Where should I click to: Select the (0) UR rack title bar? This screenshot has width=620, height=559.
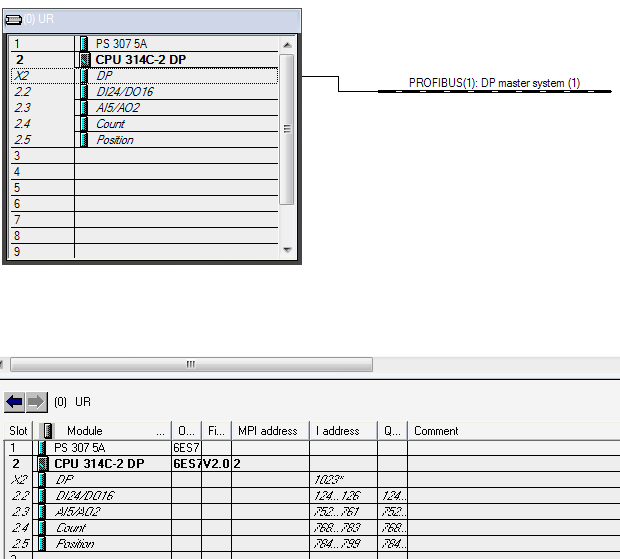[152, 21]
